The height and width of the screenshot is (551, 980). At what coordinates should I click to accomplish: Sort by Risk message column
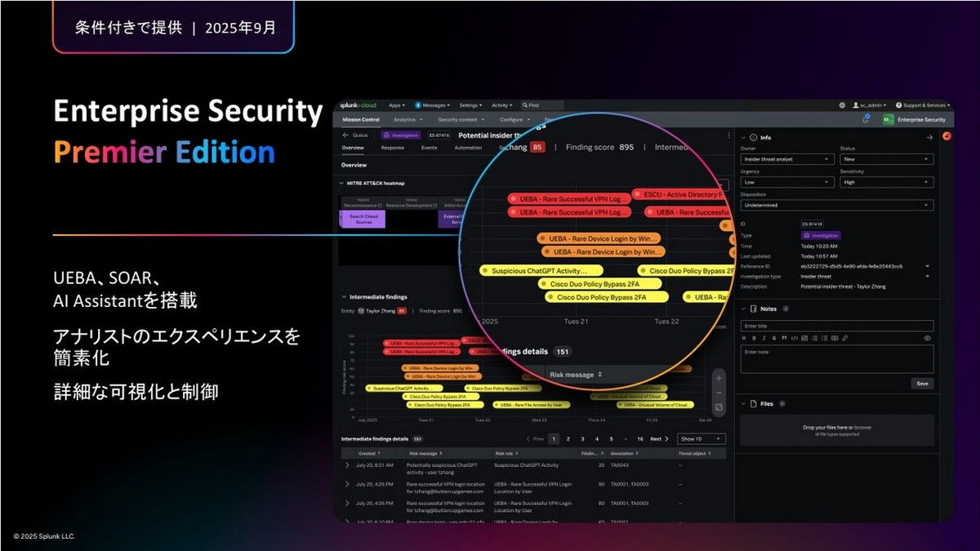[426, 452]
